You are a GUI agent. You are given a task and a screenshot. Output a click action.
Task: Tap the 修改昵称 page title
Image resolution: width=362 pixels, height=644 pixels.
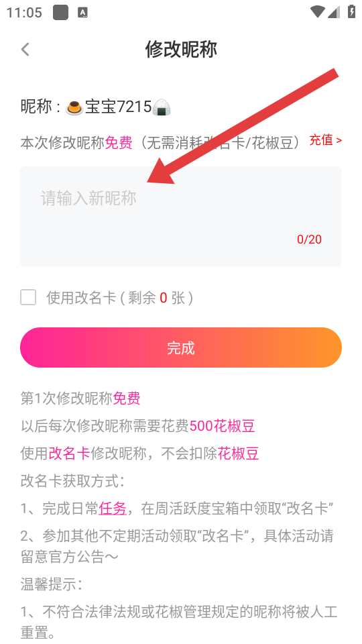(x=181, y=49)
